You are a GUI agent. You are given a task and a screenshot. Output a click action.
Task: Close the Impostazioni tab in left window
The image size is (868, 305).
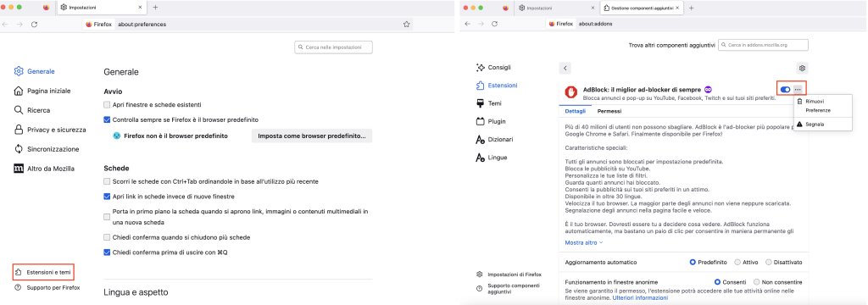click(141, 8)
